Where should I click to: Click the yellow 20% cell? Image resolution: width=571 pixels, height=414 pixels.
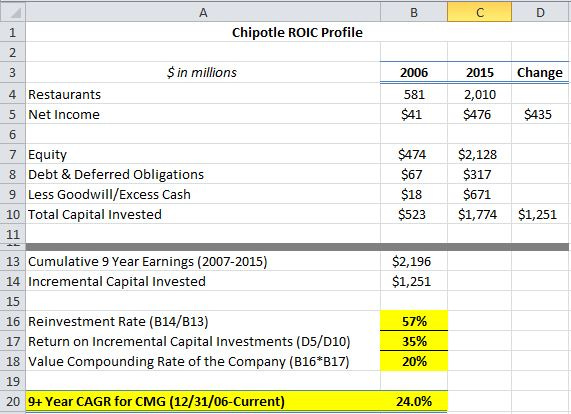[414, 362]
